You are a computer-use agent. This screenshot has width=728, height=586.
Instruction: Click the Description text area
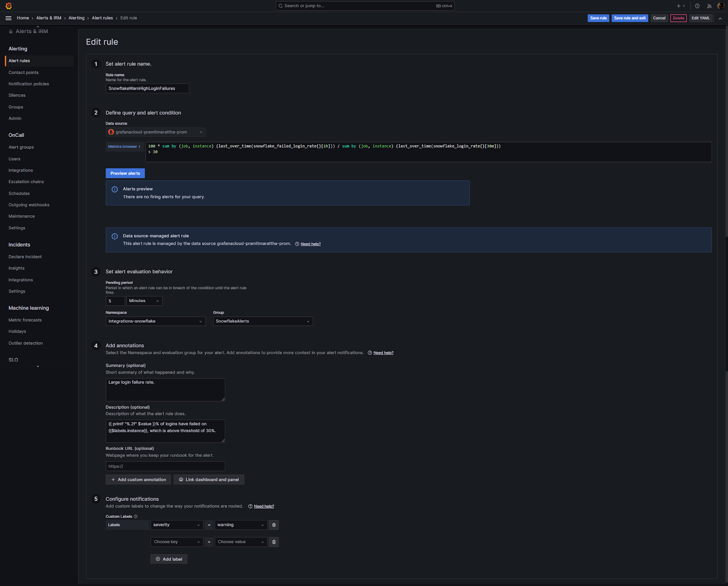tap(165, 431)
